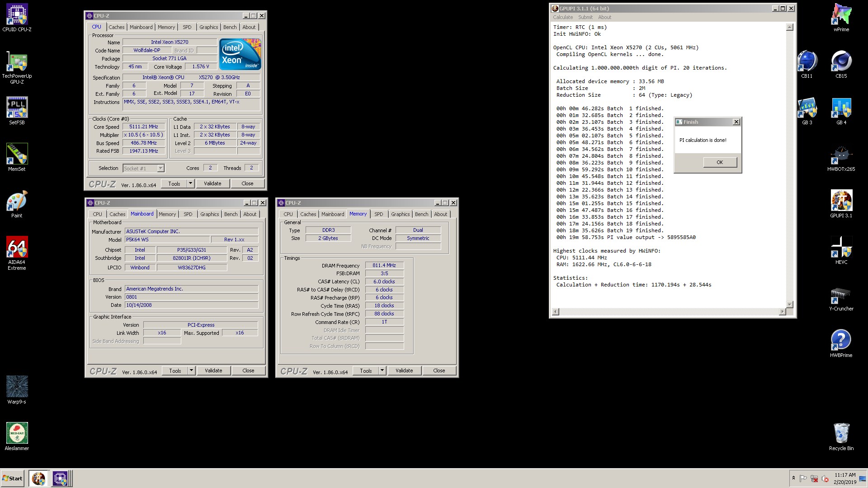Click scroll-right arrow in GPUPI horizontal scrollbar
Viewport: 868px width, 488px height.
tap(783, 312)
